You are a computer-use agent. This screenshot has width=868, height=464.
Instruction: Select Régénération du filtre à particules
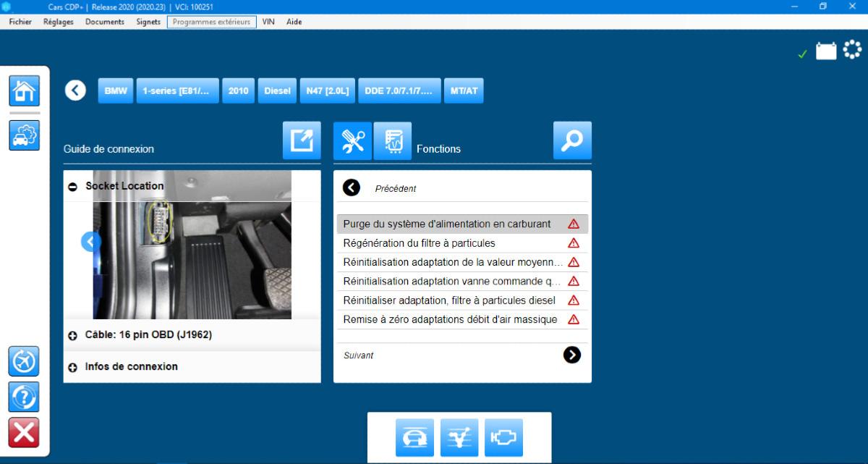coord(462,243)
